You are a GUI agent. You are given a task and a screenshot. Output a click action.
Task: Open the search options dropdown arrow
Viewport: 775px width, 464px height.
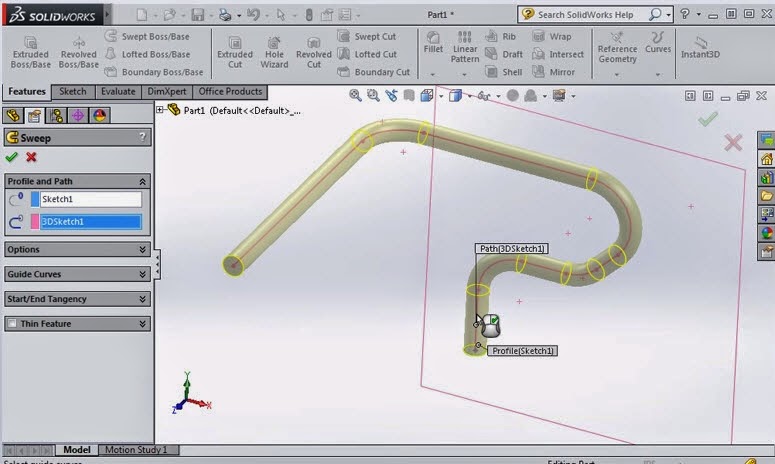tap(668, 15)
